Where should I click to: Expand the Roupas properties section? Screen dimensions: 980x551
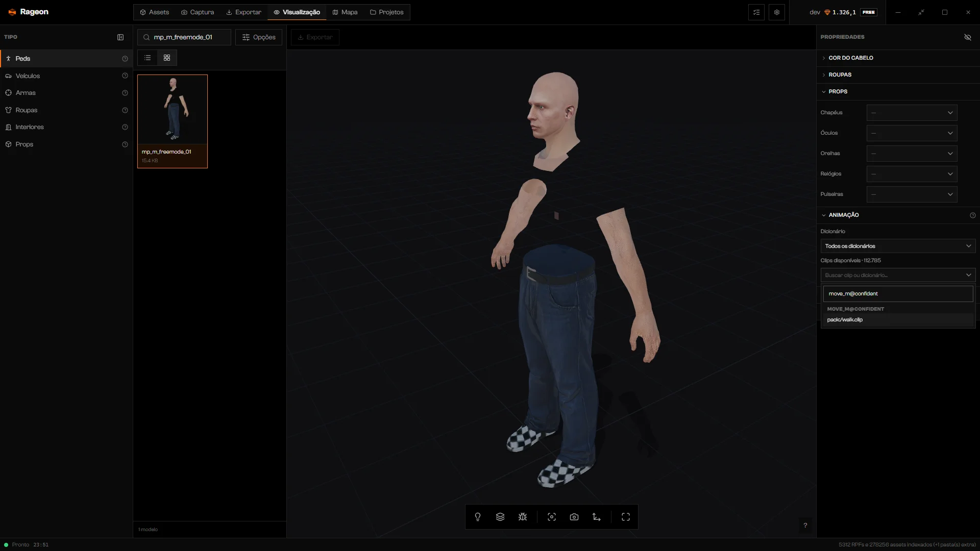point(898,74)
